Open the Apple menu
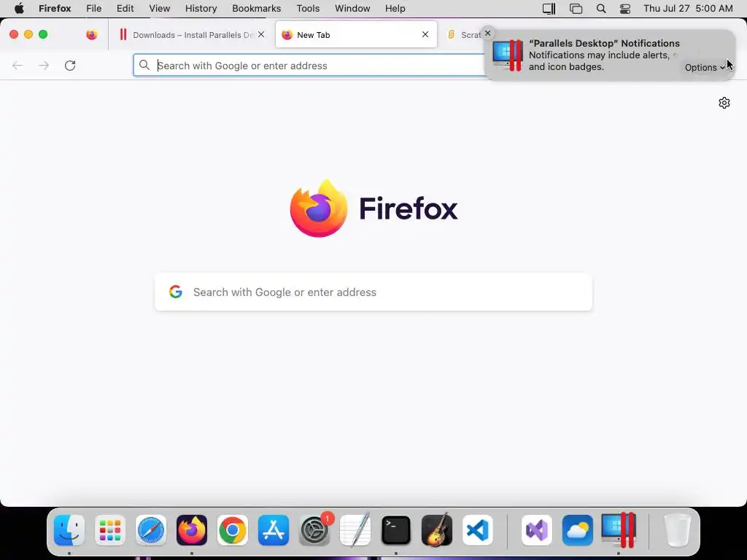The image size is (747, 560). [x=19, y=9]
